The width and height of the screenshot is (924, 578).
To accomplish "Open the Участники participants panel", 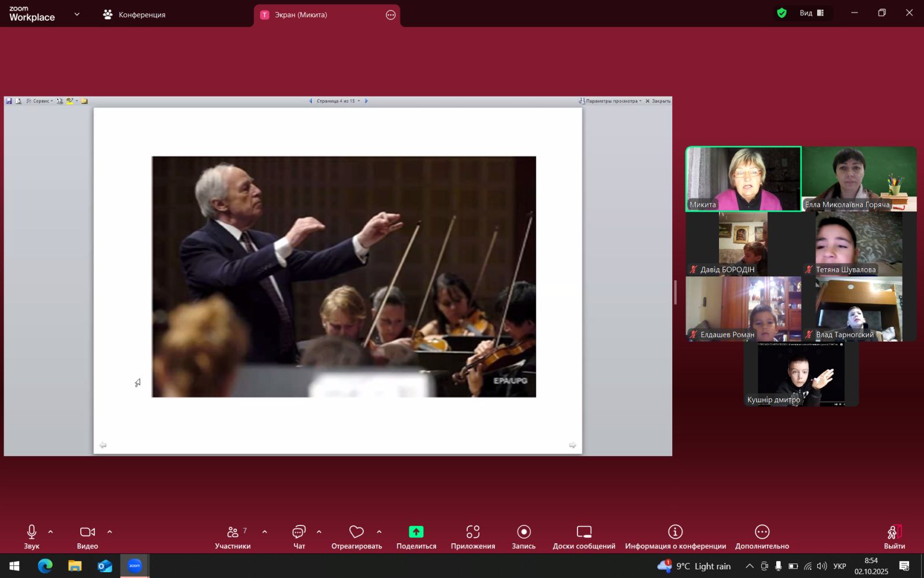I will click(233, 536).
